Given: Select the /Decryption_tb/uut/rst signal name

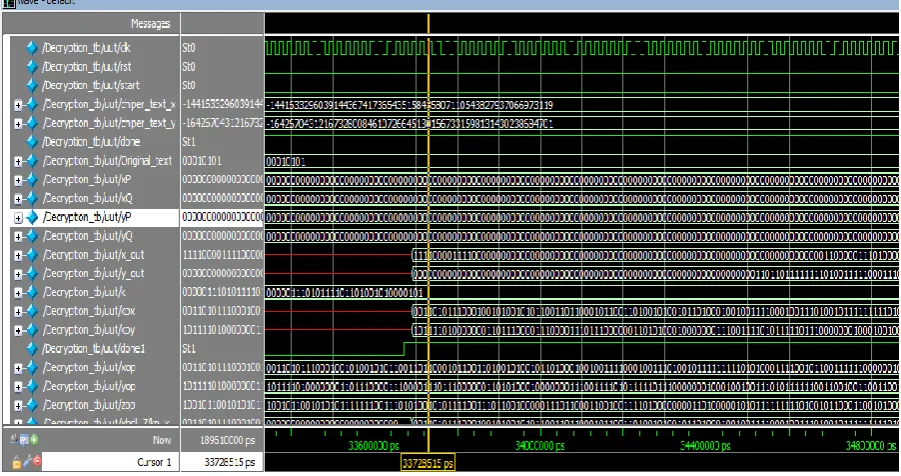Looking at the screenshot, I should 87,67.
